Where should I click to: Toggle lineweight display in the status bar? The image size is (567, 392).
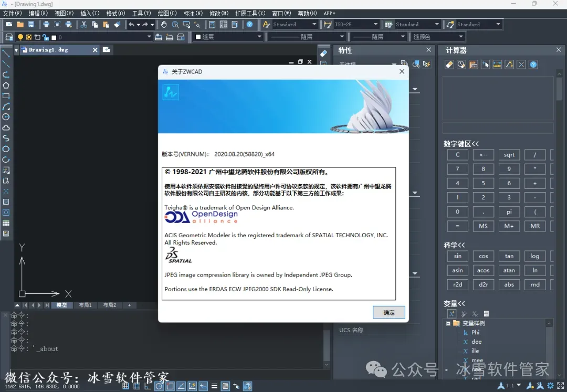pos(214,386)
